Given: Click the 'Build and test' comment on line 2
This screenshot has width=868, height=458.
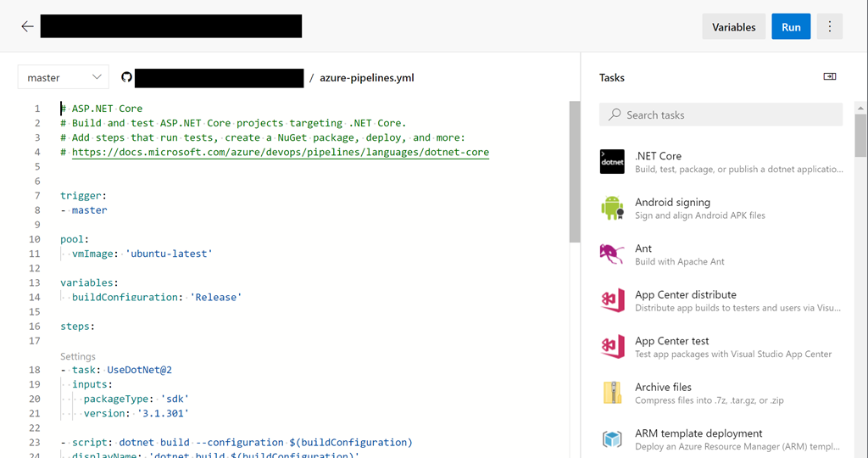Looking at the screenshot, I should 233,123.
